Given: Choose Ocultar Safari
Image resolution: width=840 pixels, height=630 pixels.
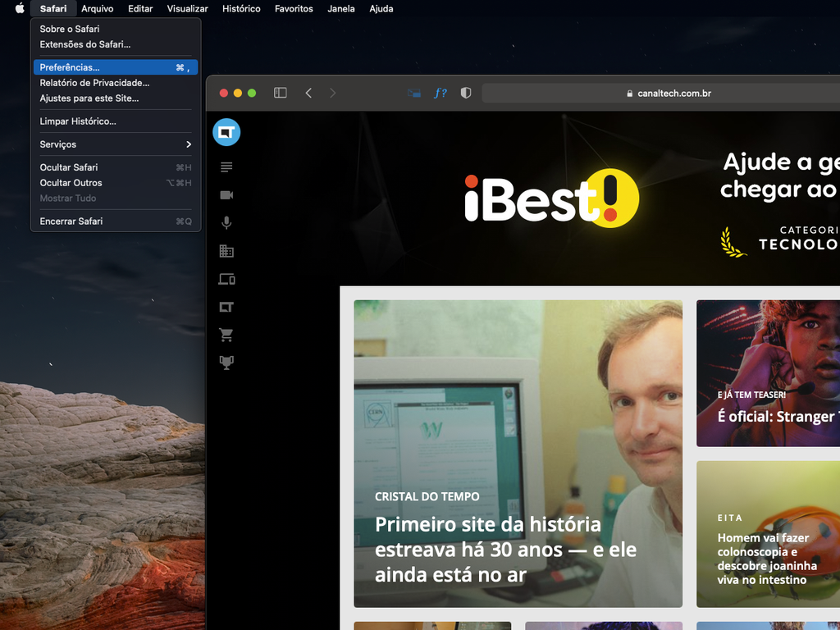Looking at the screenshot, I should pos(116,167).
